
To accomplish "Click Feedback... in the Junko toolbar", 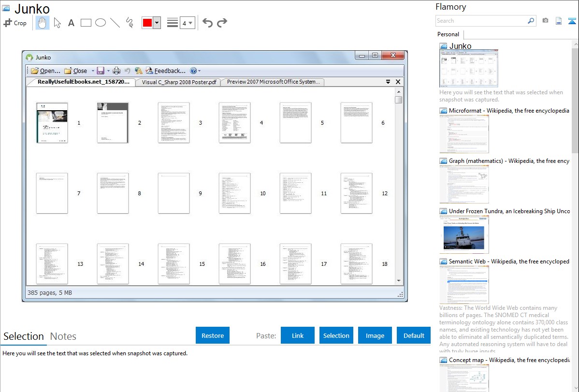I will [x=165, y=71].
